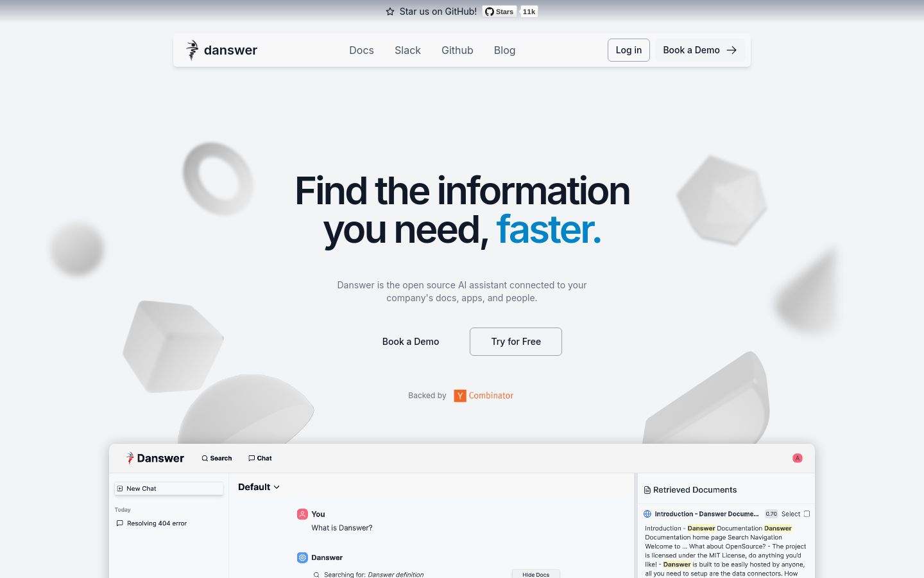Click the Log in button
924x578 pixels.
[x=629, y=50]
